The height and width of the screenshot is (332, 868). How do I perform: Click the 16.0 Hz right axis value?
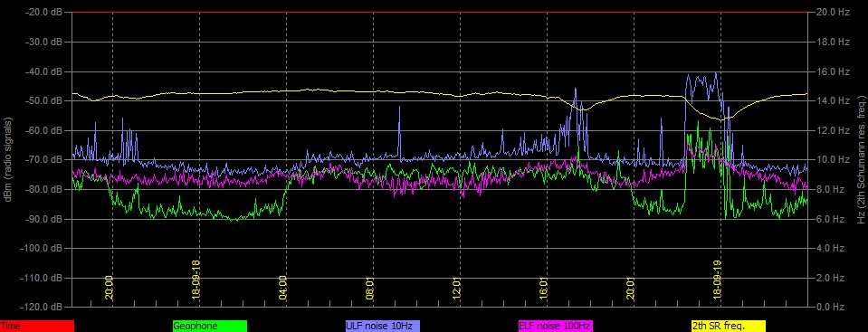(x=832, y=71)
